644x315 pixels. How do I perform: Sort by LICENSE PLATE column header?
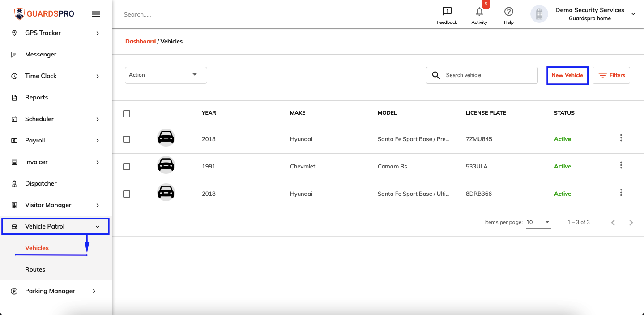coord(486,113)
